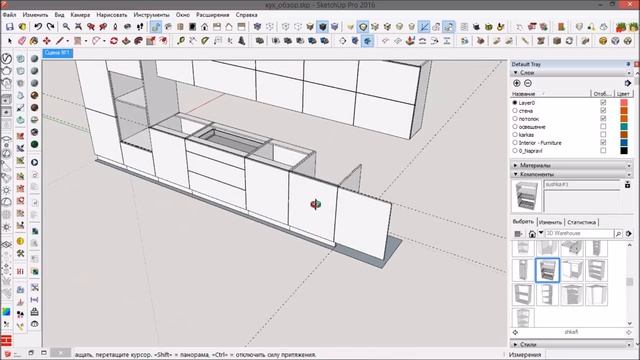Collapse the Компоненты panel
Screen dimensions: 640x360
(x=516, y=174)
